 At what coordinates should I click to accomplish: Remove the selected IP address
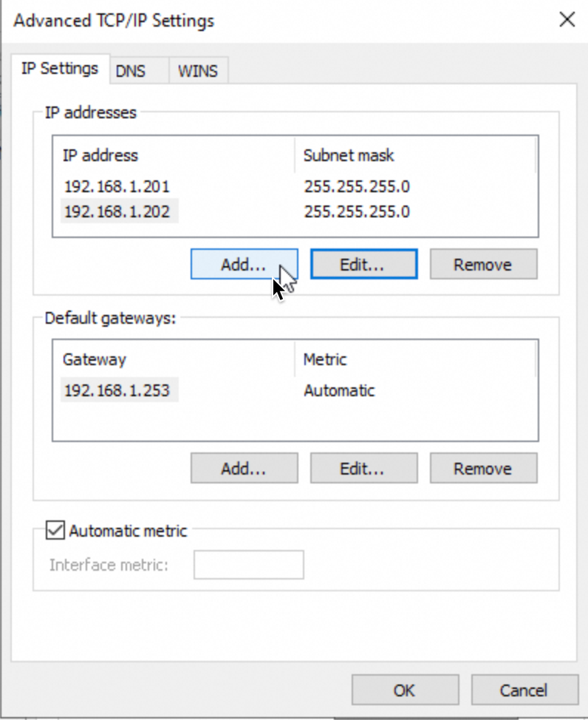(x=483, y=264)
